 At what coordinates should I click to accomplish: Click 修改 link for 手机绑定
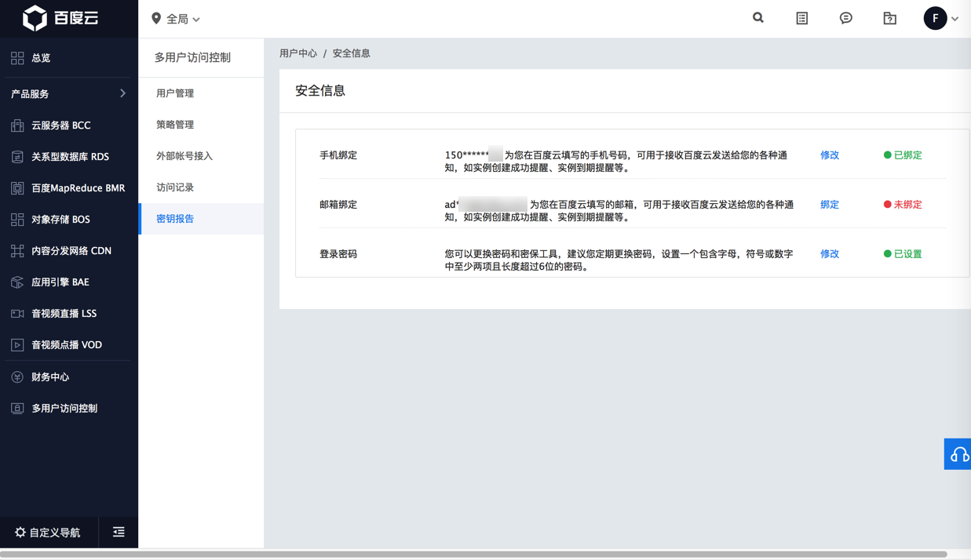pos(830,155)
